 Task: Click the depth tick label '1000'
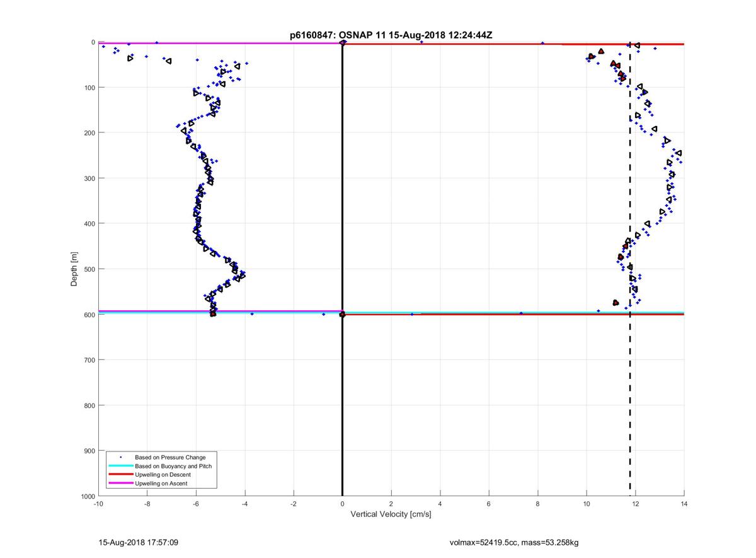coord(88,497)
